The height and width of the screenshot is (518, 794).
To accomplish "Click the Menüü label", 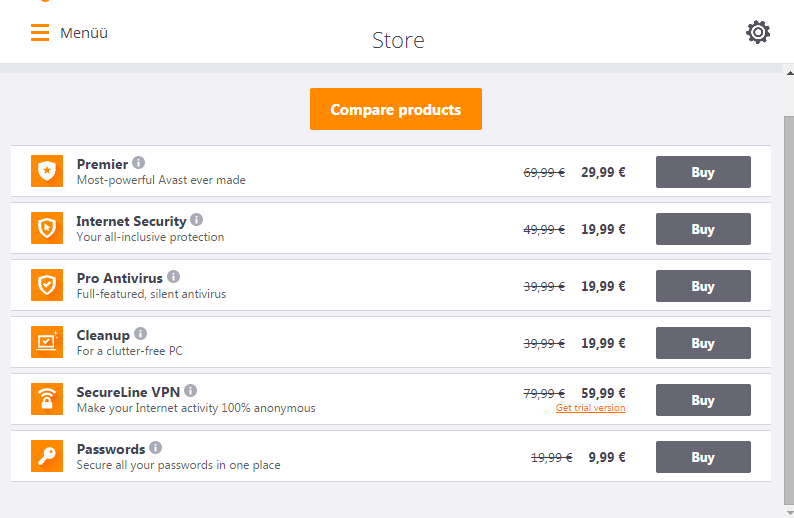I will (84, 33).
